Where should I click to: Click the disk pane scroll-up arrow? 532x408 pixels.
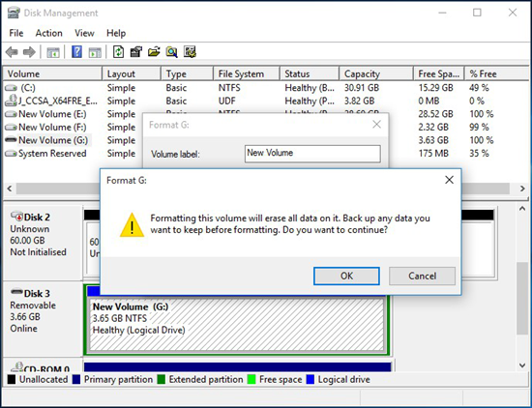[522, 208]
